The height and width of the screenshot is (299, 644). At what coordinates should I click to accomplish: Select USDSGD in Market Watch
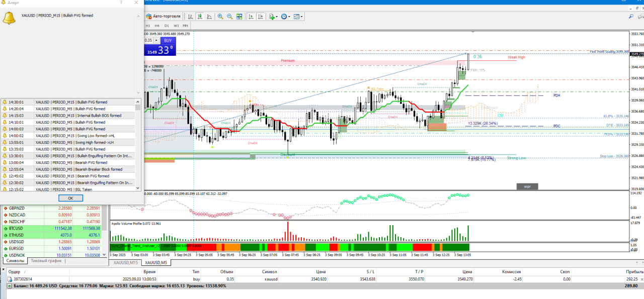click(53, 242)
